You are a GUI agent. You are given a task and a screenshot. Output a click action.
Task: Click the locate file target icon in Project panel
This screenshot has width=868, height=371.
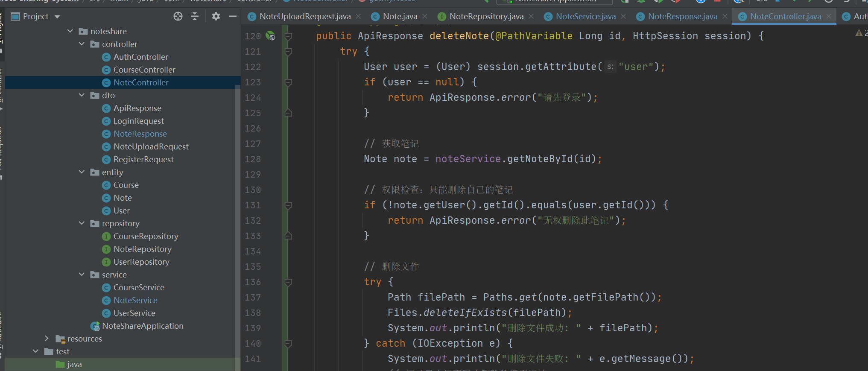click(178, 16)
